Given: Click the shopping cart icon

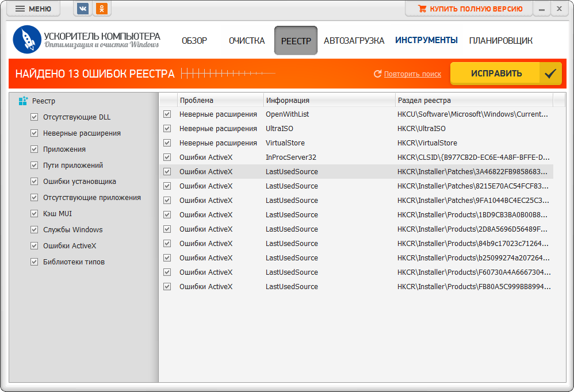Looking at the screenshot, I should (422, 9).
